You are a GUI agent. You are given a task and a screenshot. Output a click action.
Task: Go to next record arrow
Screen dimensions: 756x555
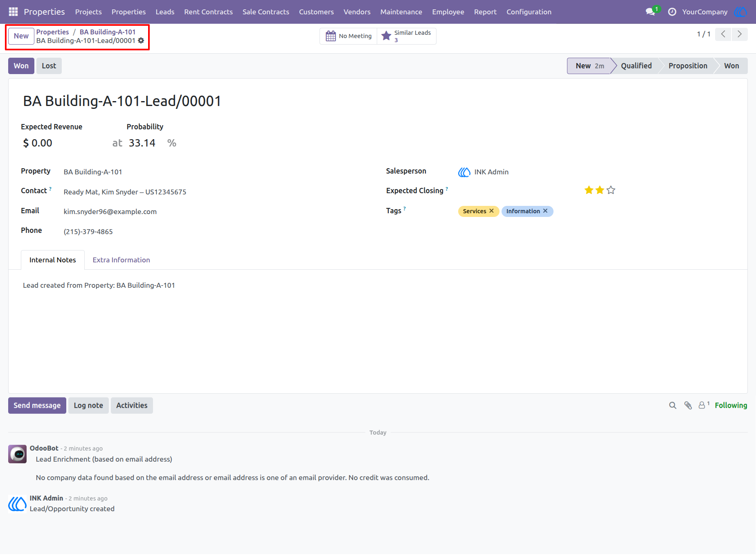740,34
